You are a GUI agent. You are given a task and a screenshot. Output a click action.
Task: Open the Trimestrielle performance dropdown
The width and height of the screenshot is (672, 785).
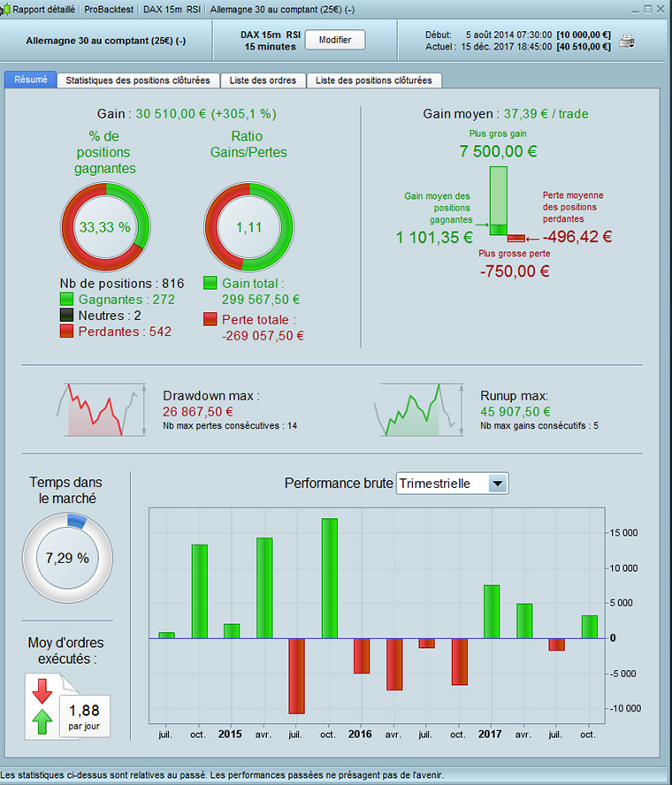[452, 484]
